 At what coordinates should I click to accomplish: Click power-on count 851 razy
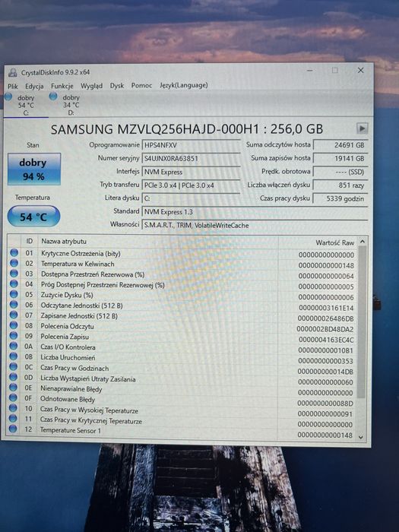pos(340,185)
